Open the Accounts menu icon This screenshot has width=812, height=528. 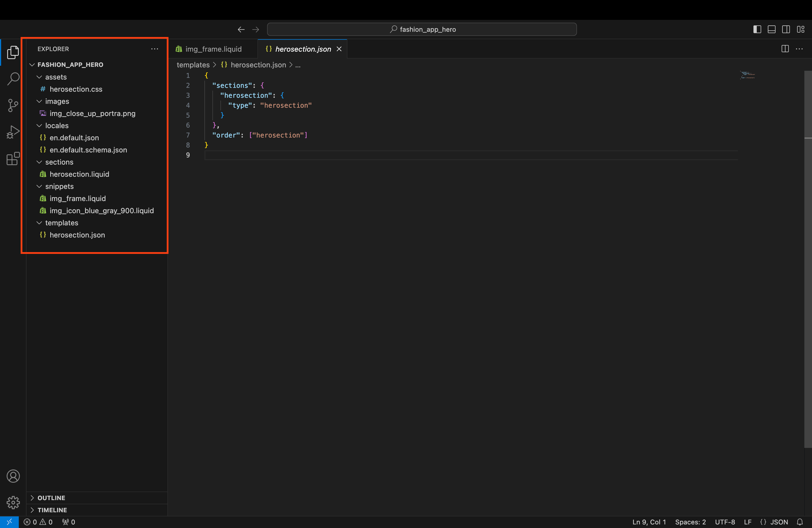pyautogui.click(x=13, y=476)
